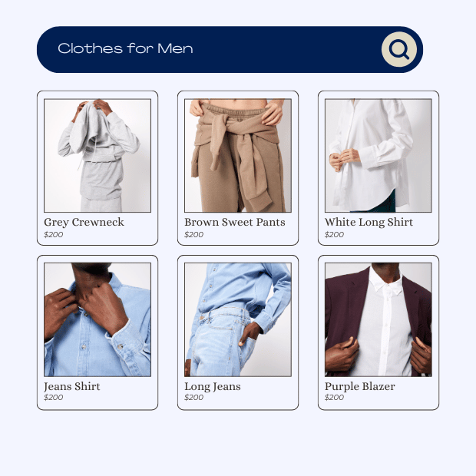Click the $200 price under Grey Crewneck
The image size is (476, 476).
(x=54, y=234)
